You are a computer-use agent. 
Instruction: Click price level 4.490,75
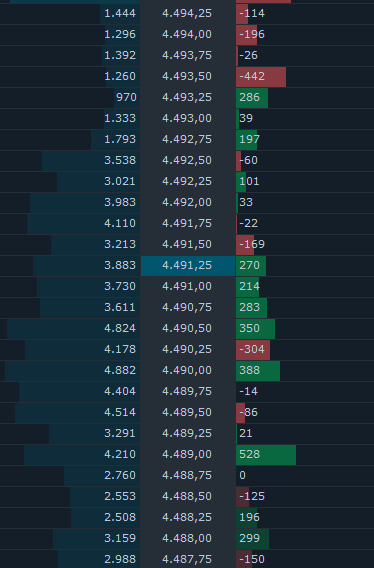[x=187, y=308]
